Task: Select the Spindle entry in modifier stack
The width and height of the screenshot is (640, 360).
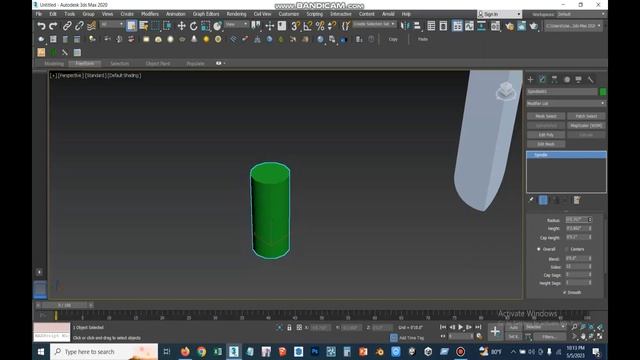Action: 566,155
